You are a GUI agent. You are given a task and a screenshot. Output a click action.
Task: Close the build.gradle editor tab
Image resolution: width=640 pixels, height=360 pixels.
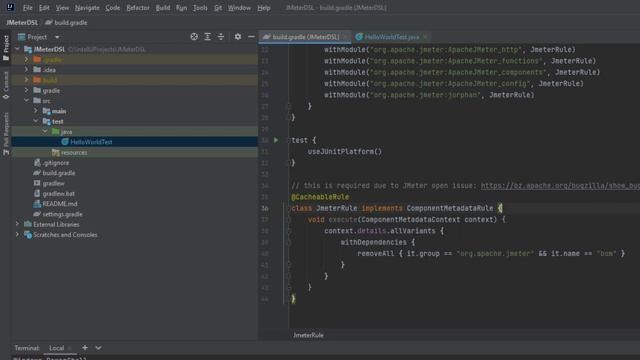click(x=346, y=37)
